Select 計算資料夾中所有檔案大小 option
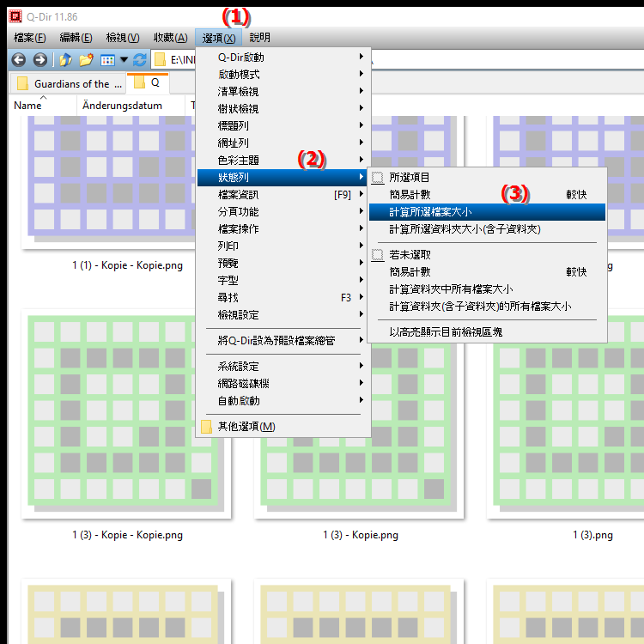644x644 pixels. point(487,289)
